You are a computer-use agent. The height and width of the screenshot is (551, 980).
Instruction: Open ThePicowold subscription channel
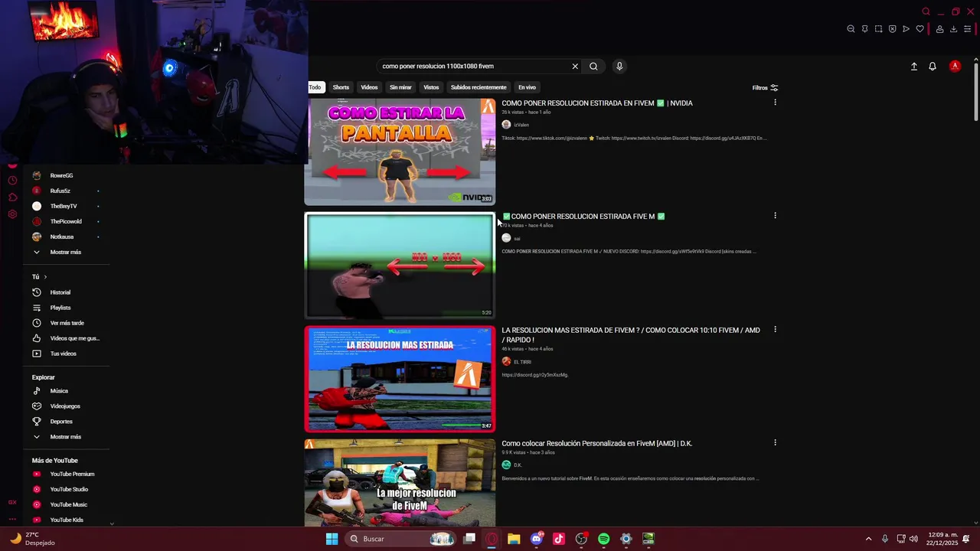tap(67, 221)
